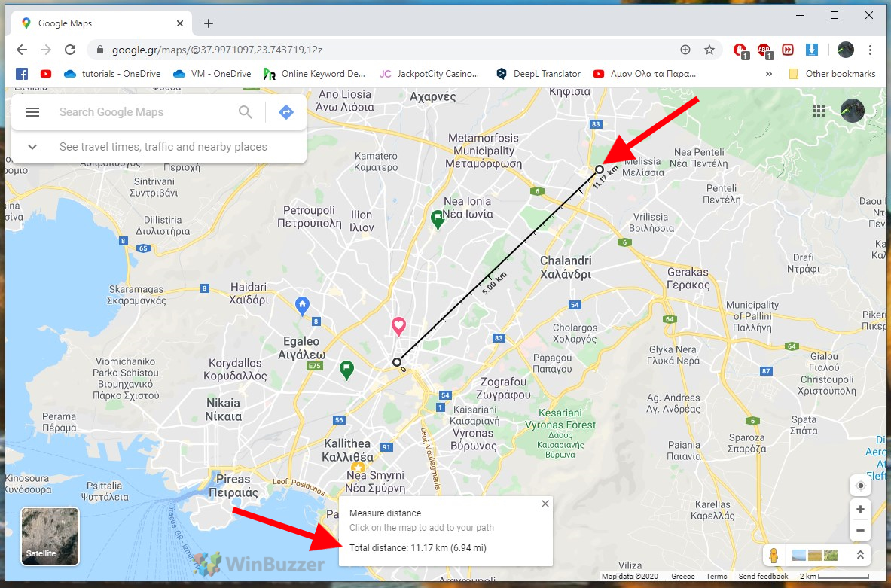Zoom out the map with minus button
This screenshot has height=588, width=891.
click(x=860, y=531)
